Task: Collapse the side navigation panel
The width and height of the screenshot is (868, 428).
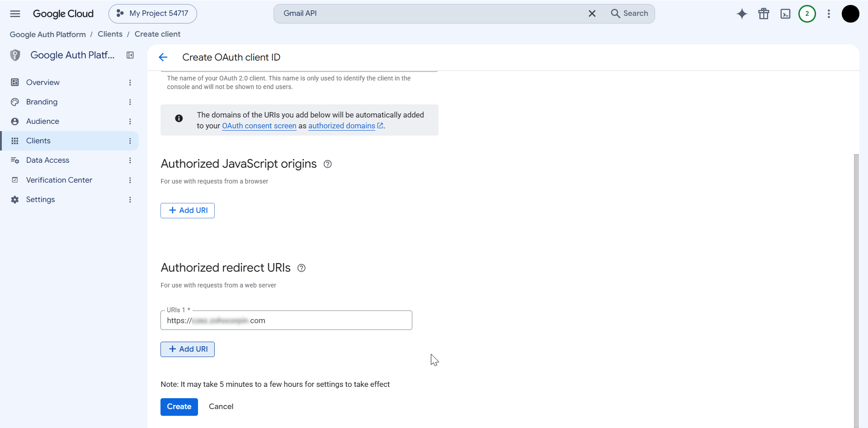Action: coord(130,55)
